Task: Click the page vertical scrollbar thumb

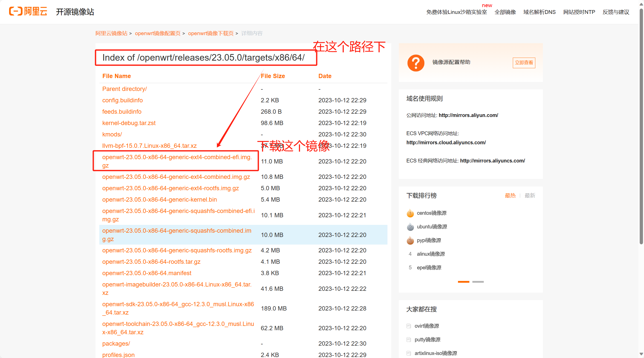Action: [641, 126]
